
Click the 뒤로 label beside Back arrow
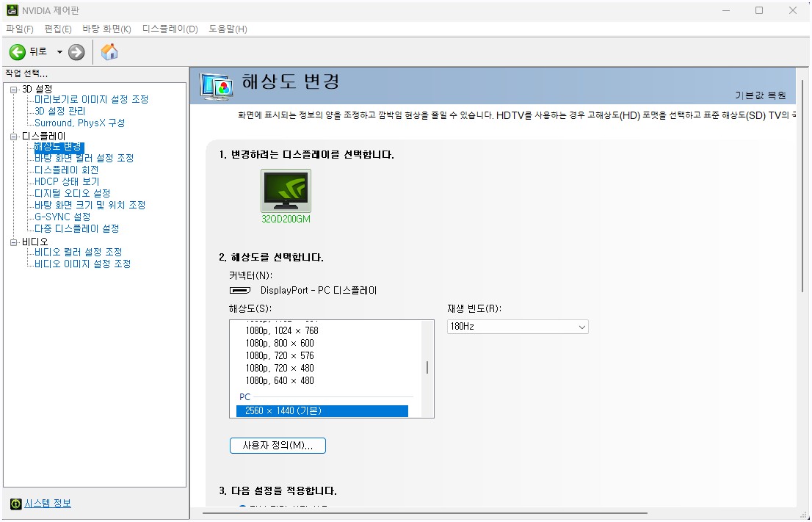coord(37,51)
